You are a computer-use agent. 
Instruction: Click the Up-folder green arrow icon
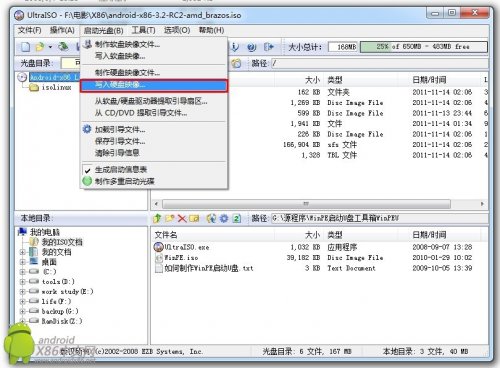[157, 218]
